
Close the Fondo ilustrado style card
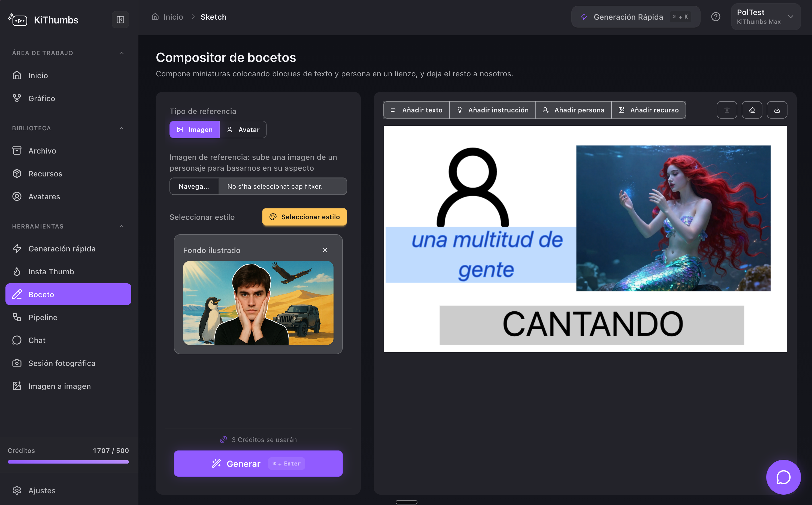tap(325, 250)
